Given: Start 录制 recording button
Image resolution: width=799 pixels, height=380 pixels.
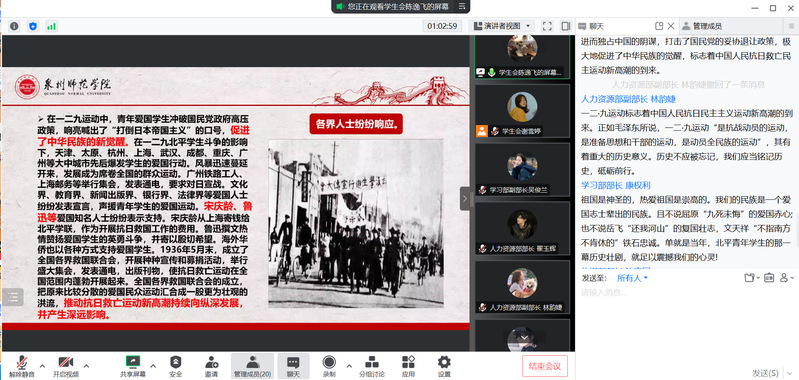Looking at the screenshot, I should (329, 366).
